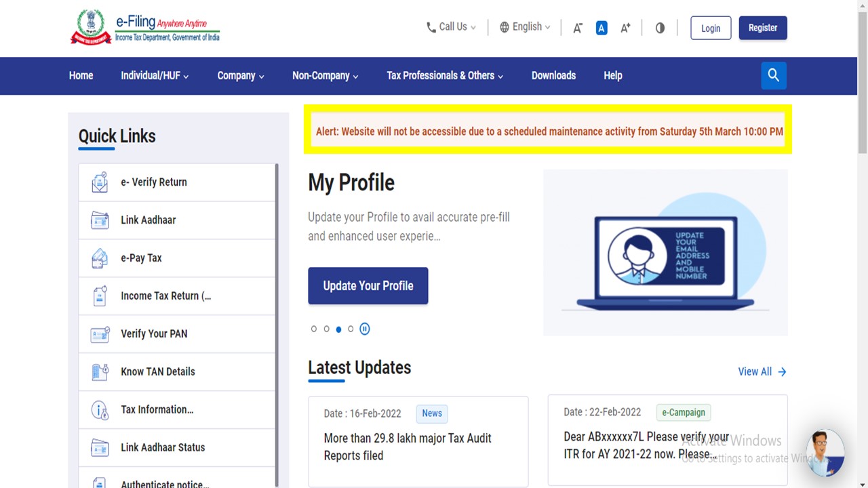Open View All latest updates link

pyautogui.click(x=762, y=371)
